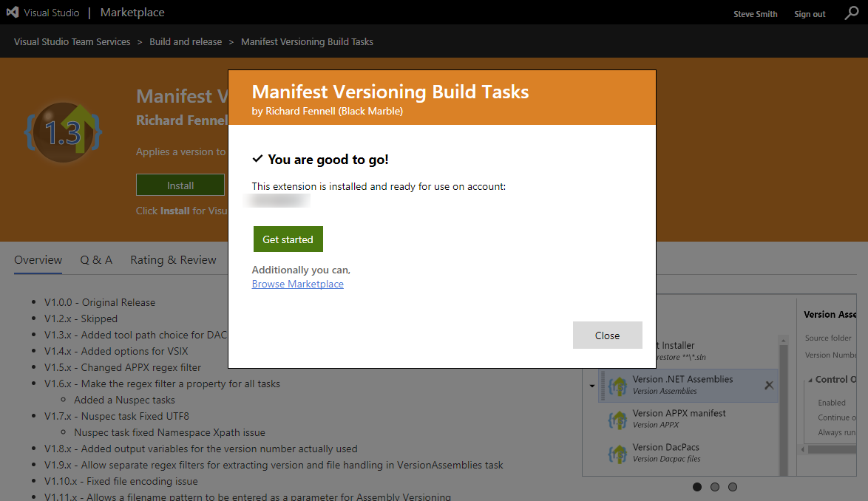Viewport: 868px width, 501px height.
Task: Click the Get started button
Action: [288, 239]
